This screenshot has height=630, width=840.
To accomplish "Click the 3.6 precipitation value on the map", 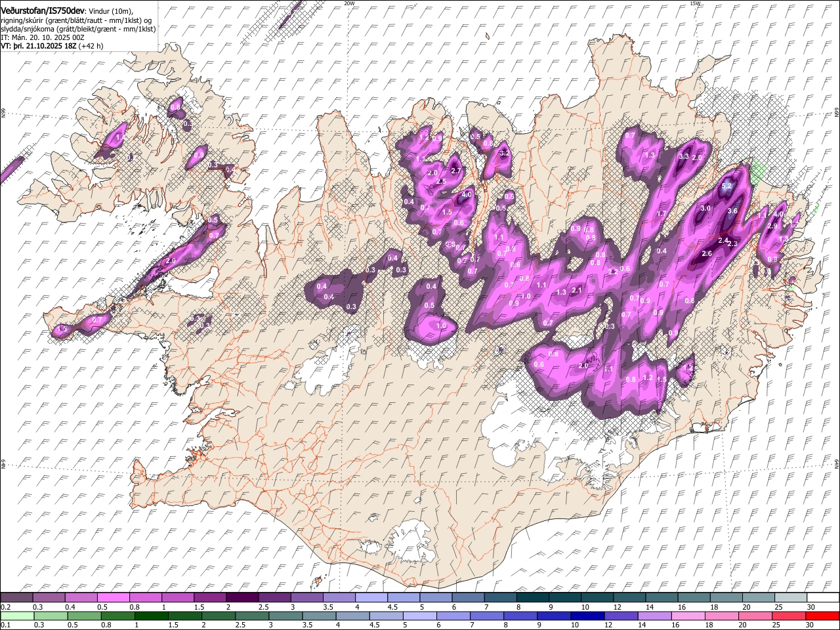I will [733, 211].
